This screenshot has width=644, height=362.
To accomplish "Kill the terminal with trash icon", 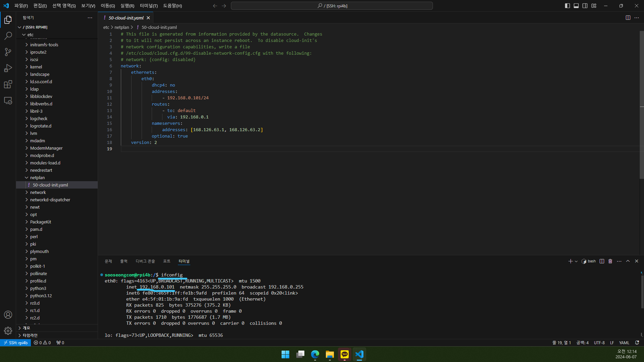I will coord(610,261).
